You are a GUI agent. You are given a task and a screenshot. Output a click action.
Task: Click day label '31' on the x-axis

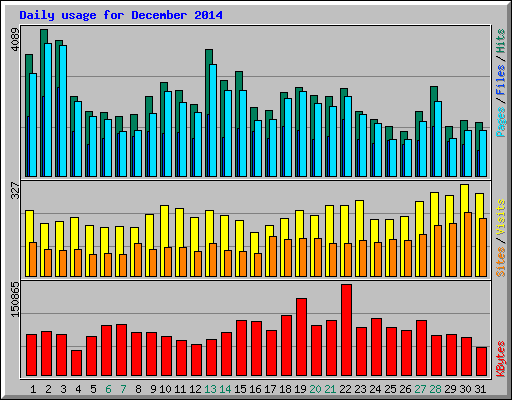(x=480, y=389)
